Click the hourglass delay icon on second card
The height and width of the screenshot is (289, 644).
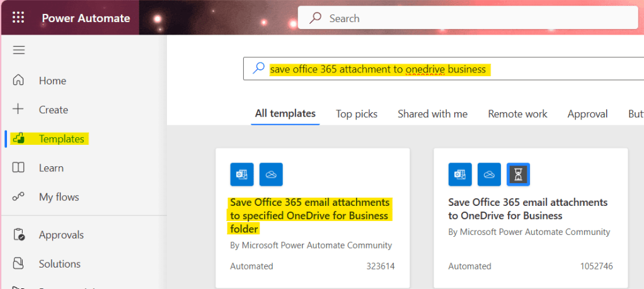(x=518, y=174)
